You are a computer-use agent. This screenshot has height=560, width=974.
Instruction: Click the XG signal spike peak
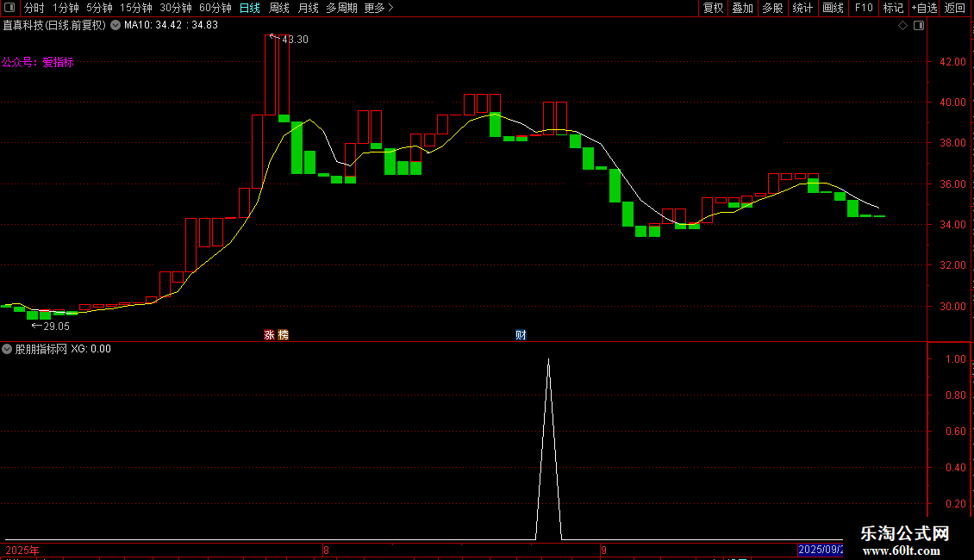(548, 360)
